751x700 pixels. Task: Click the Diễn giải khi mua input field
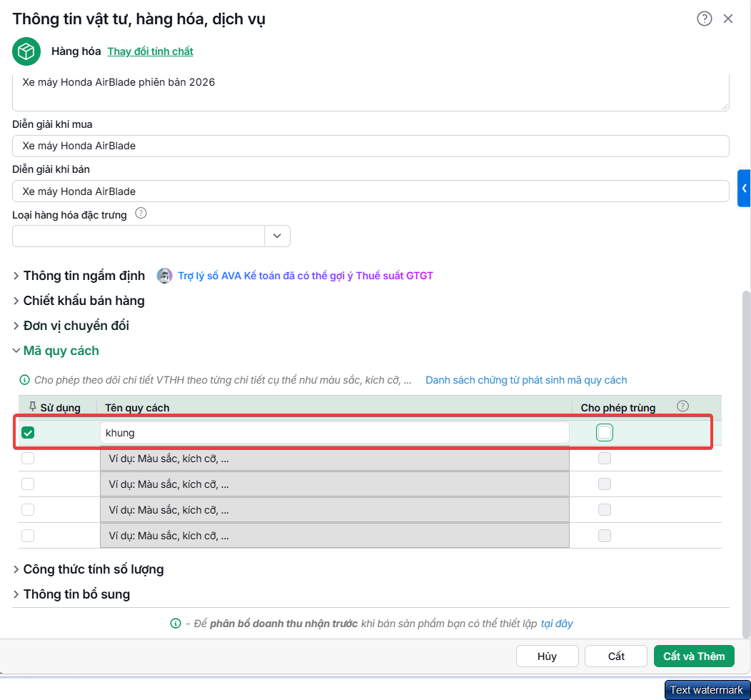click(x=371, y=146)
